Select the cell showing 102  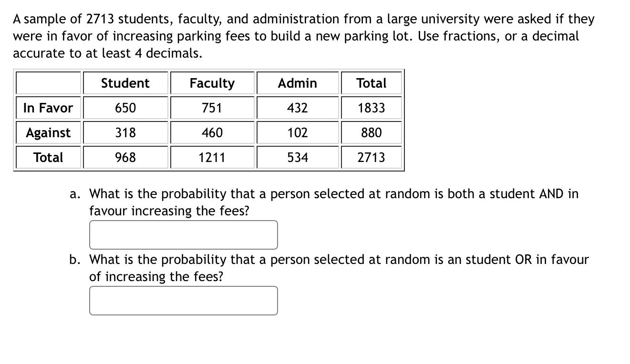pyautogui.click(x=297, y=132)
